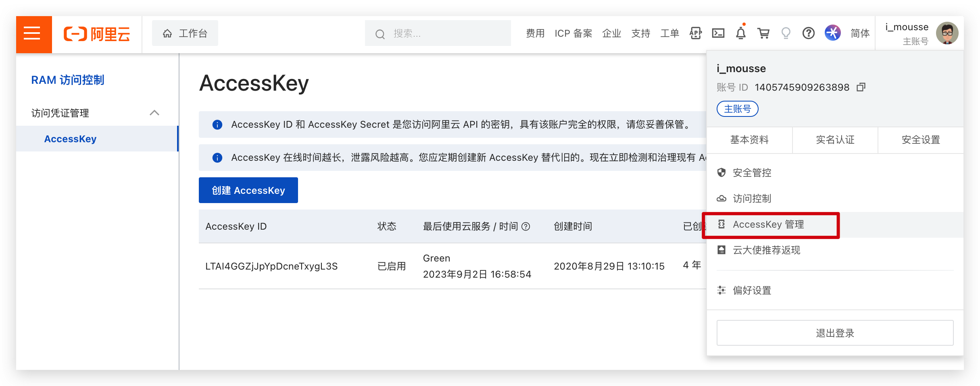This screenshot has width=980, height=386.
Task: Click the magnifier search icon
Action: 380,34
